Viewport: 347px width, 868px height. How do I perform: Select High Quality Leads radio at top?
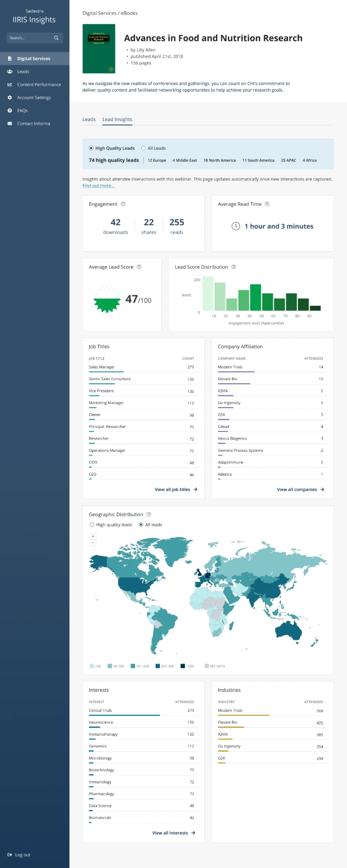point(91,148)
